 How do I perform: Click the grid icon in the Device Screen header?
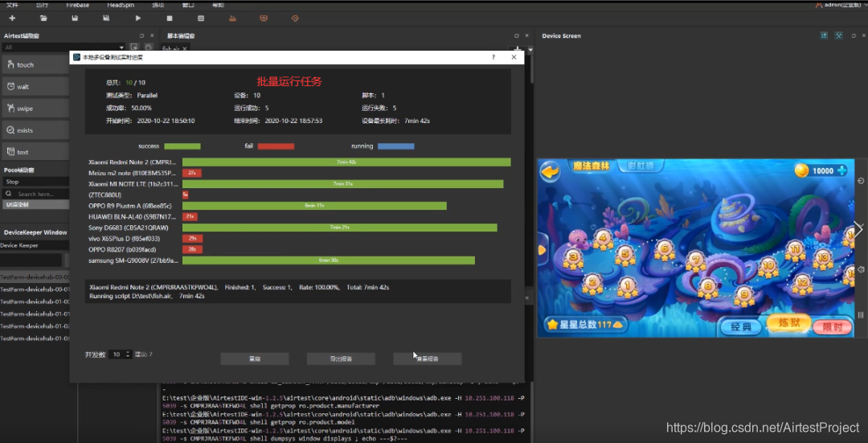[825, 35]
